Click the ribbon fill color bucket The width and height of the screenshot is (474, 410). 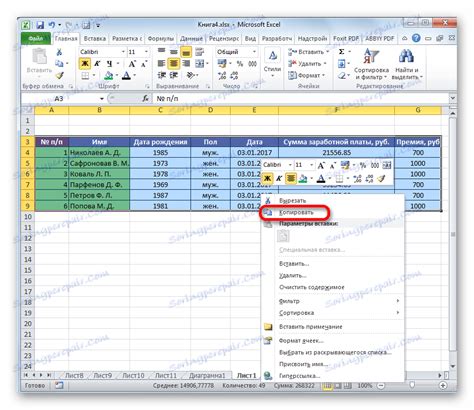[x=108, y=76]
